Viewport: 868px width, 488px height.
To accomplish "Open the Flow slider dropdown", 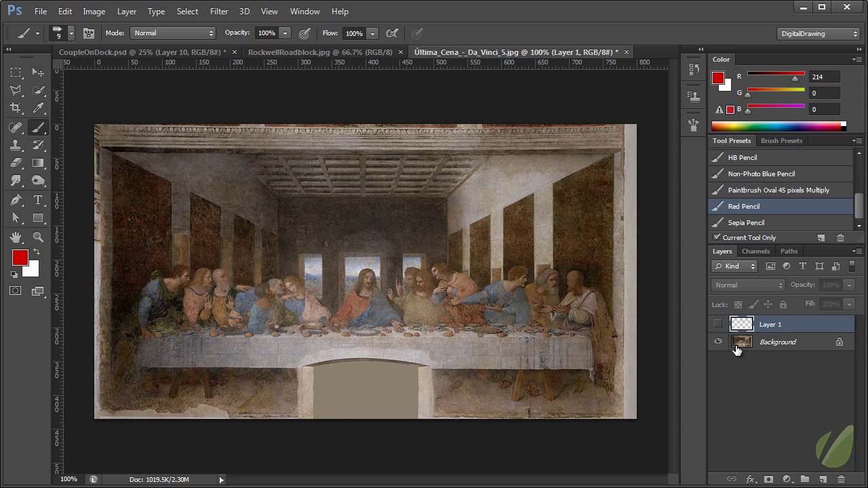I will [x=372, y=33].
